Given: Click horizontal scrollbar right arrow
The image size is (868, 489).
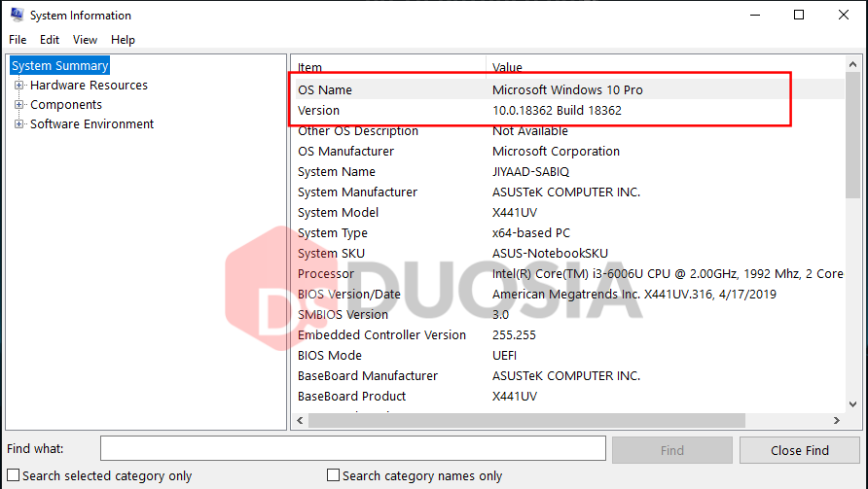Looking at the screenshot, I should pyautogui.click(x=837, y=420).
